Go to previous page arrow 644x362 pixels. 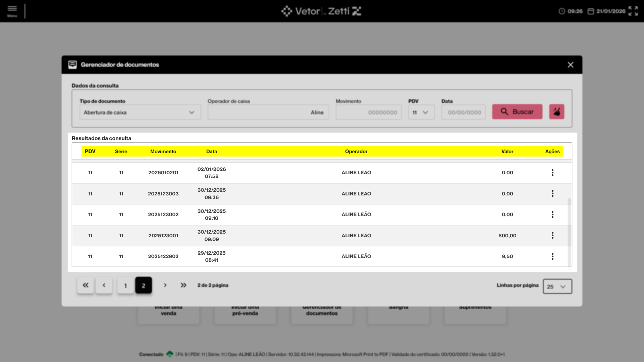[104, 285]
